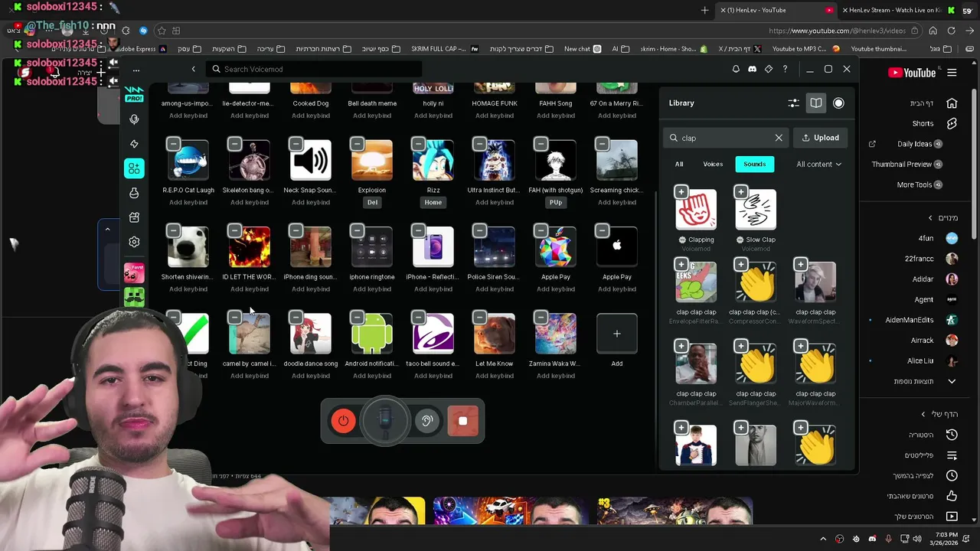This screenshot has height=551, width=980.
Task: Expand the תוצאות נוספות more results chevron
Action: pyautogui.click(x=952, y=381)
